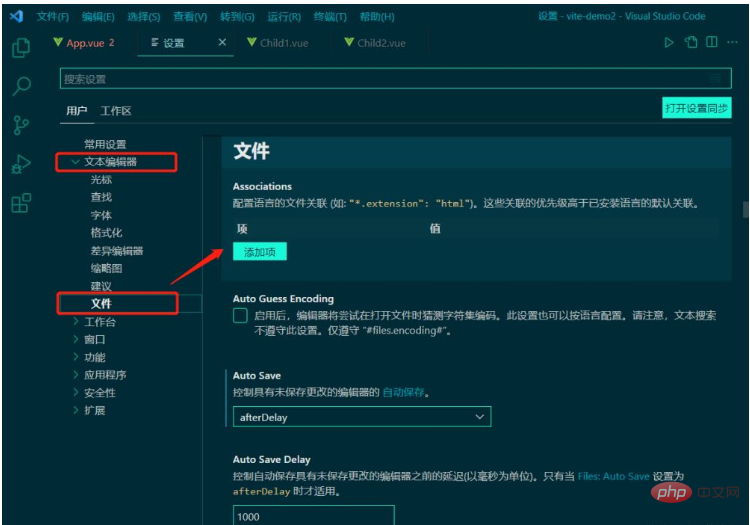This screenshot has height=525, width=750.
Task: Select the 用户 settings scope tab
Action: point(77,111)
